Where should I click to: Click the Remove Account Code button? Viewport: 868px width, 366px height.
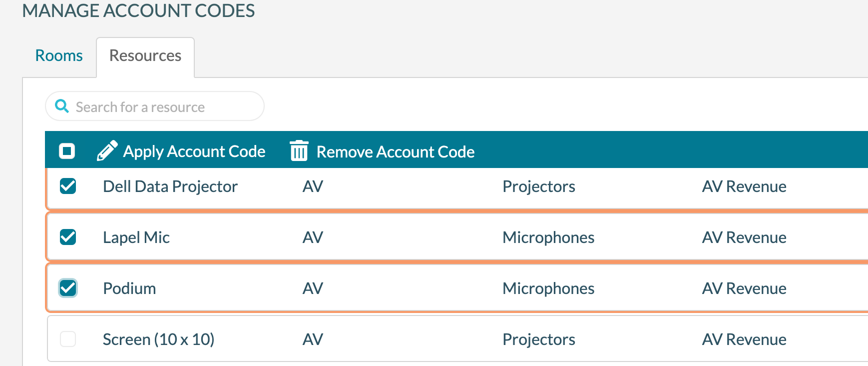click(x=383, y=151)
